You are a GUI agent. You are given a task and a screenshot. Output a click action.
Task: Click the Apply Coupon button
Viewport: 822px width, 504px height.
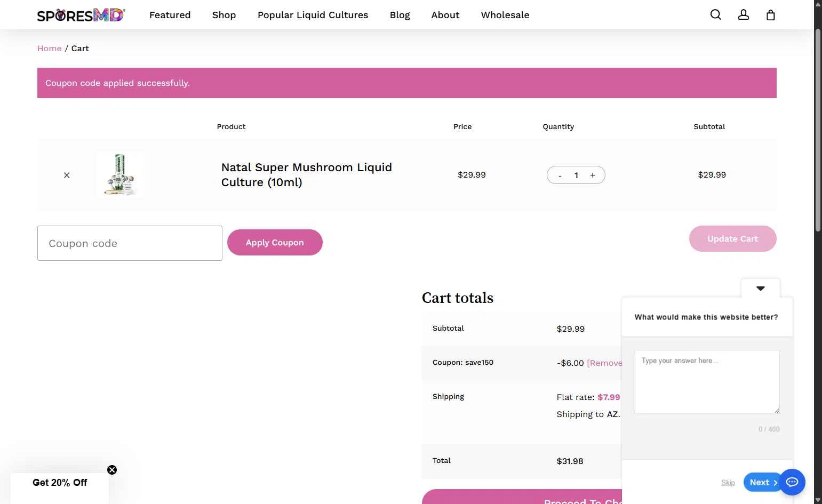pos(275,243)
